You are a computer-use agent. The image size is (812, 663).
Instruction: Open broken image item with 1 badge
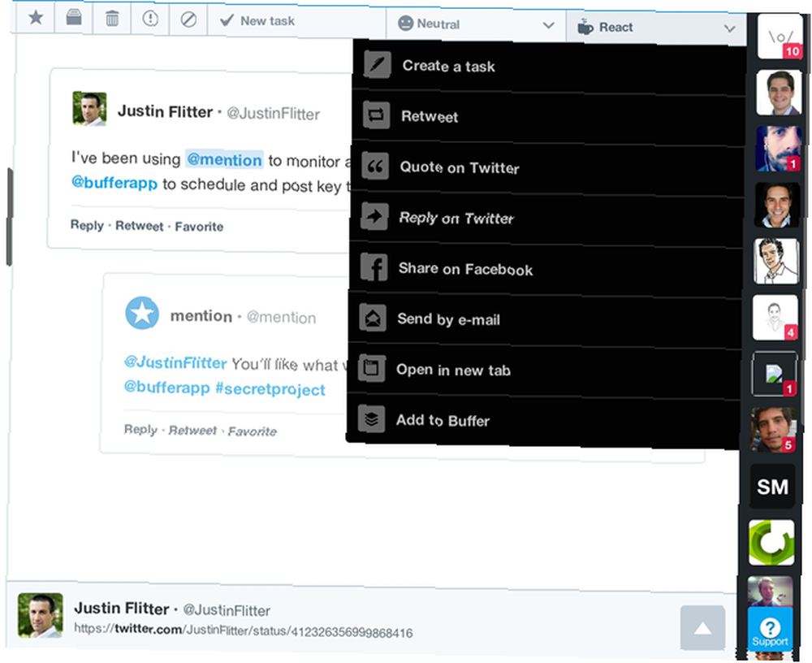pyautogui.click(x=774, y=375)
